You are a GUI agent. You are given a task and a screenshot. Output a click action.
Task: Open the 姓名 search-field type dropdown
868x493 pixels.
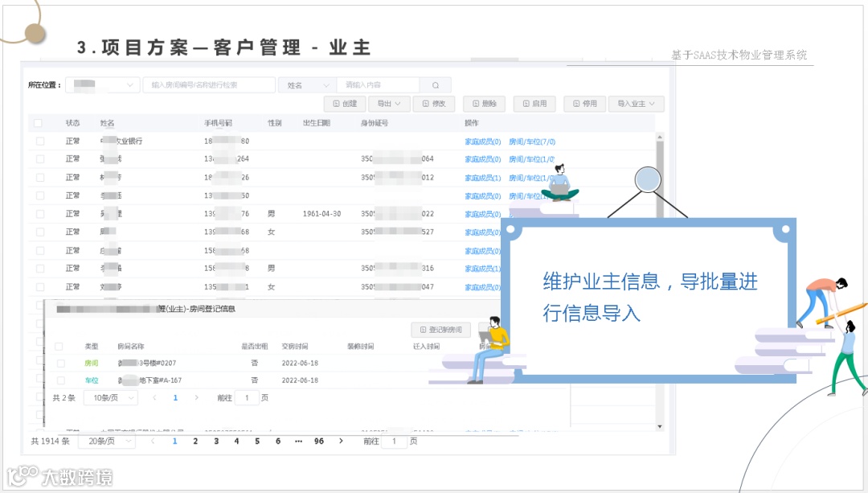[307, 85]
